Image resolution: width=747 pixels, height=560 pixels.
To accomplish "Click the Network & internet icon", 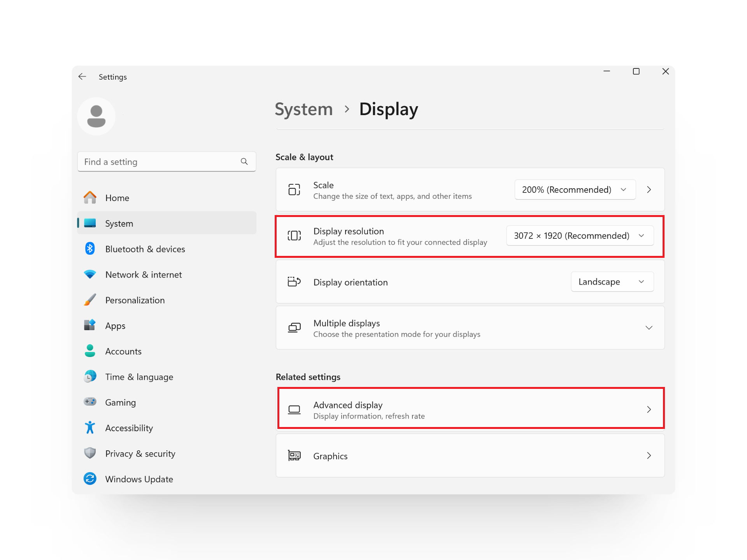I will coord(90,274).
